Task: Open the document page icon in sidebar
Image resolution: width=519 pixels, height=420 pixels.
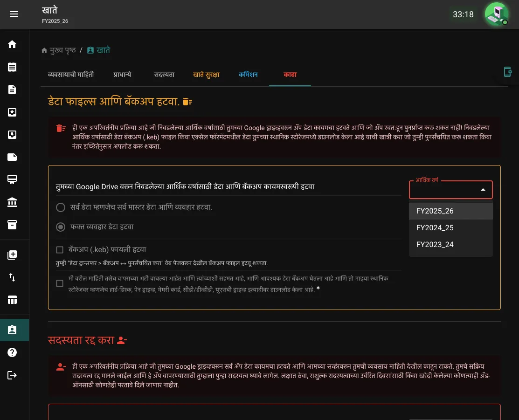Action: point(12,90)
